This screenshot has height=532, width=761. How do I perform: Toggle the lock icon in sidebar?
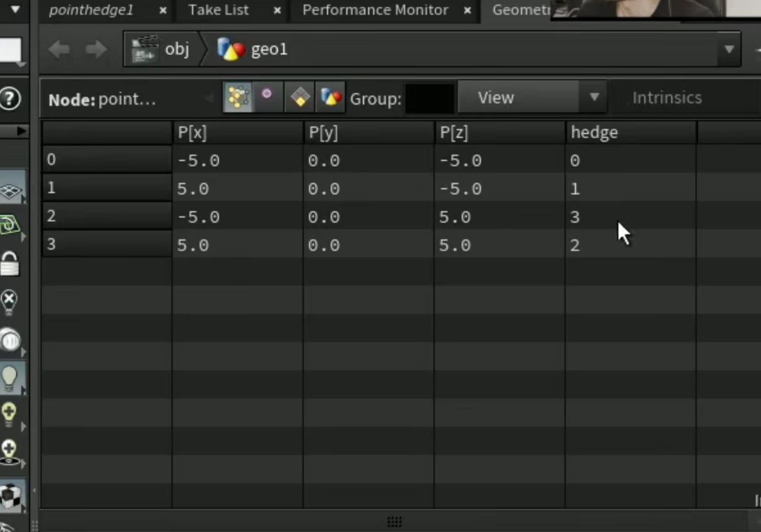10,264
